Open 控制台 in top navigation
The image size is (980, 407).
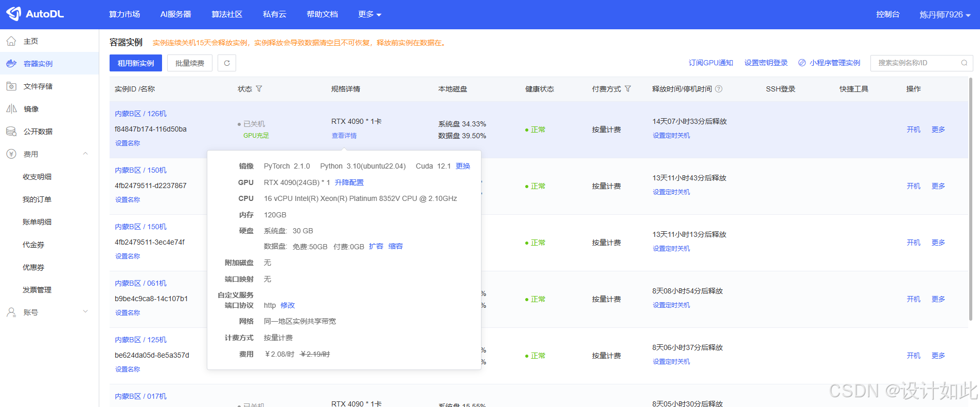[x=888, y=14]
